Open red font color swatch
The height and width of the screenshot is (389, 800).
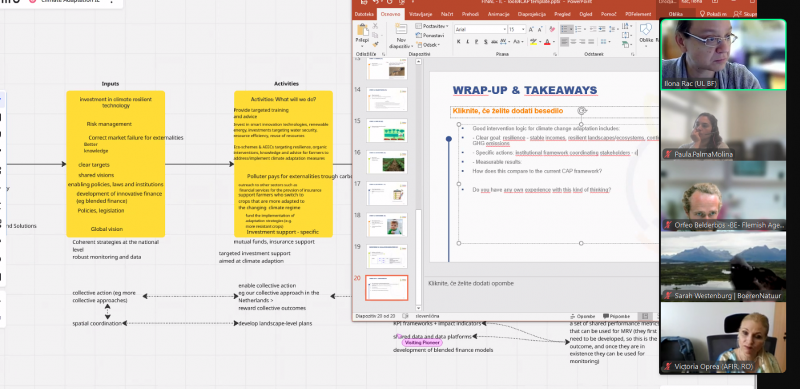coord(547,42)
